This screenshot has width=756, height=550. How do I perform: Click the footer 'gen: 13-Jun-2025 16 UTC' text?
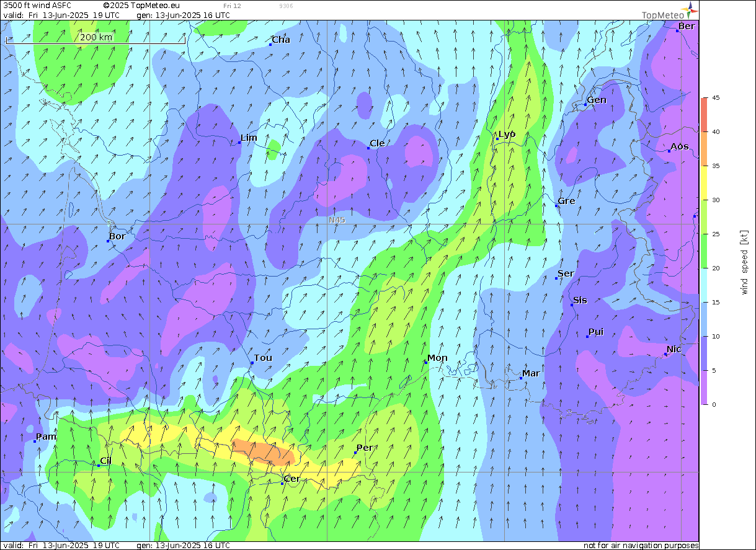183,546
